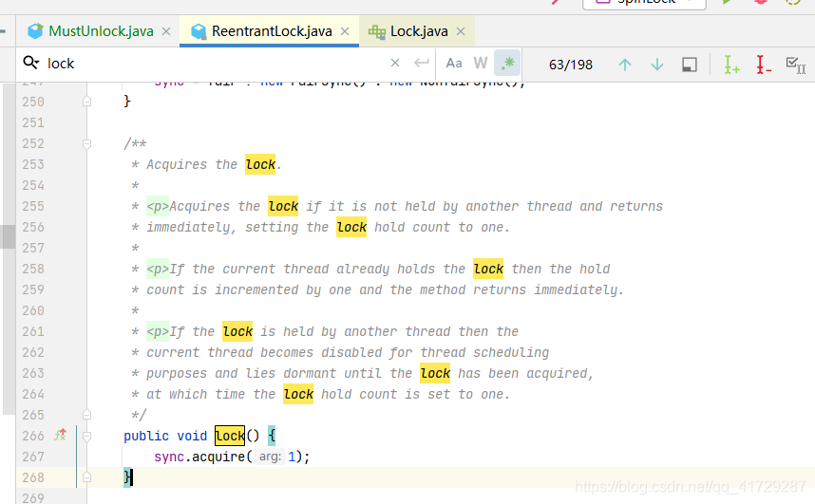Click '<p>' tag on line 261
Image resolution: width=815 pixels, height=504 pixels.
158,331
